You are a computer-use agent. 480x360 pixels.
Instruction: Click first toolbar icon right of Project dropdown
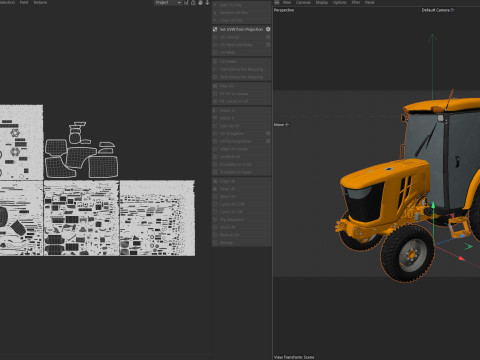[186, 3]
